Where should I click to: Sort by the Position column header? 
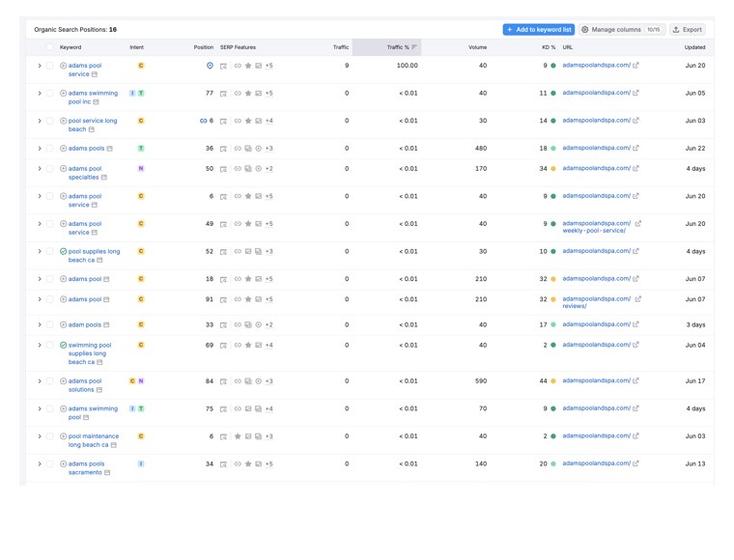pos(203,47)
